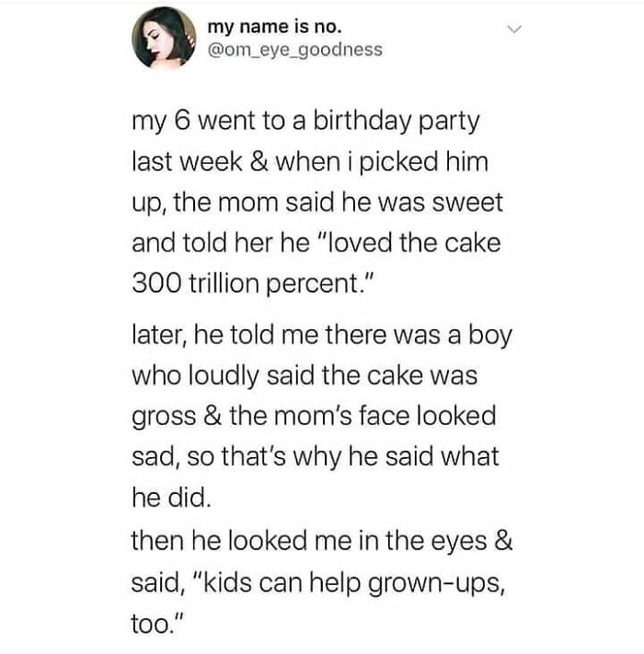This screenshot has width=644, height=654.
Task: Click the line 'my 6 went to a birthday party'
Action: (305, 123)
